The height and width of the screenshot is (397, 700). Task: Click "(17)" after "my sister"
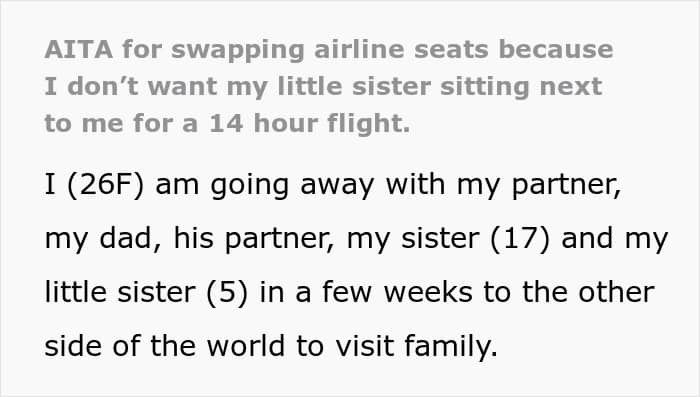pyautogui.click(x=520, y=238)
